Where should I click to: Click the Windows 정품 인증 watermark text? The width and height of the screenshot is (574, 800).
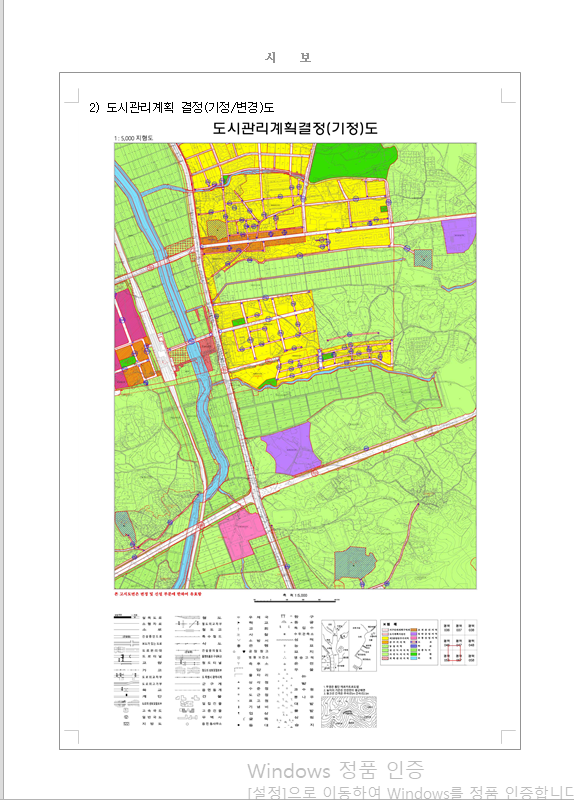click(335, 770)
